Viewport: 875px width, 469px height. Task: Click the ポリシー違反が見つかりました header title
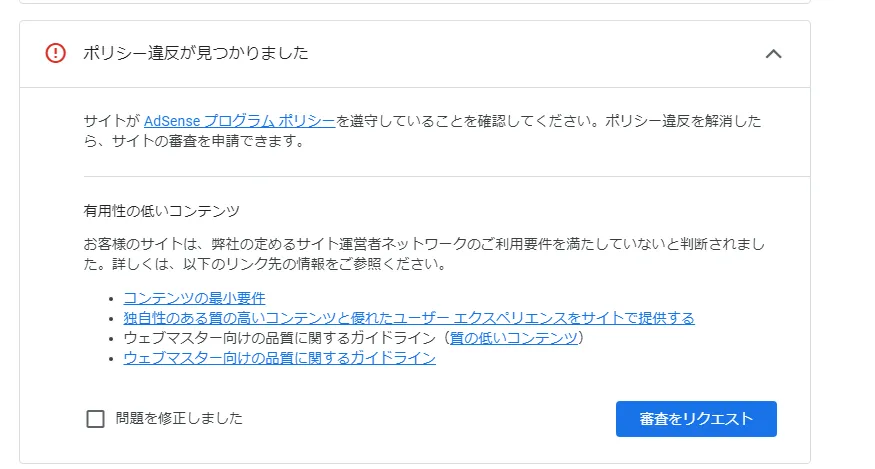(195, 54)
